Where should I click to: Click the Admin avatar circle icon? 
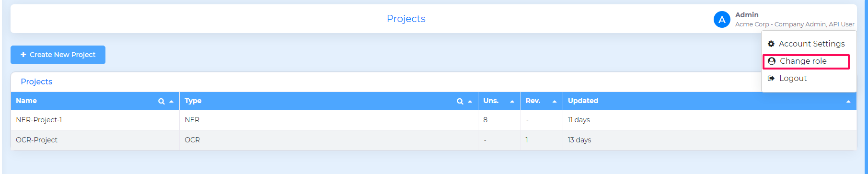tap(722, 20)
